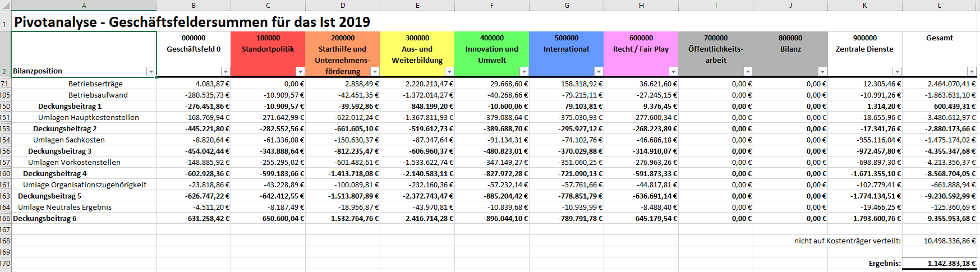Select column L header
Screen dimensions: 980x272
pos(940,5)
